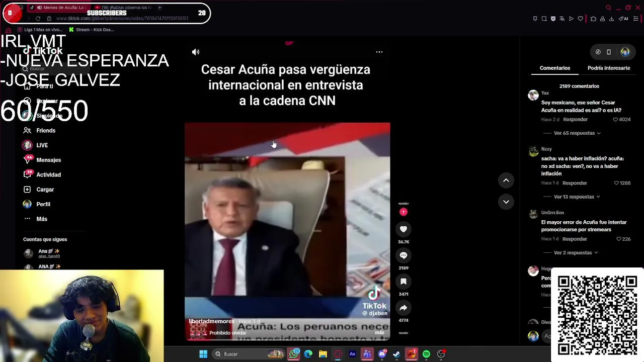Switch to the Podría interesarte tab
644x362 pixels.
(609, 68)
